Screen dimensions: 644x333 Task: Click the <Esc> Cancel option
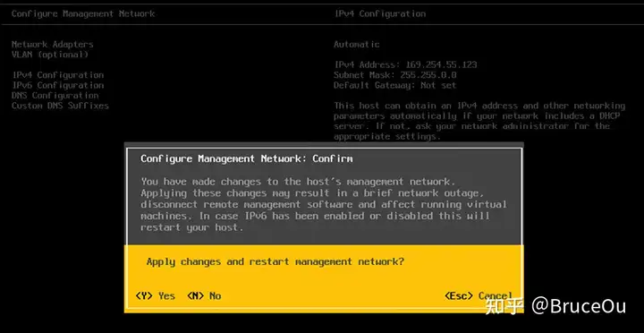tap(479, 295)
